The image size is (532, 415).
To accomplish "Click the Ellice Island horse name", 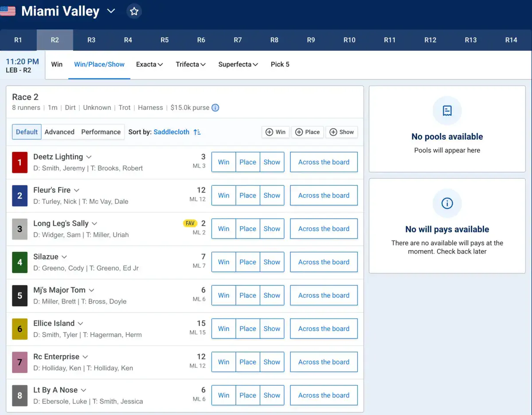I will [x=54, y=324].
